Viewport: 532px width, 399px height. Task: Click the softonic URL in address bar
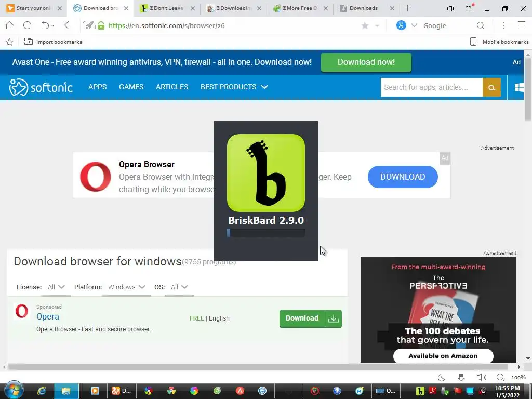coord(167,26)
